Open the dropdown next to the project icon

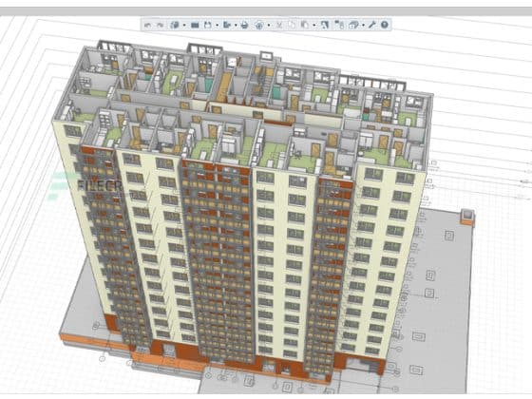184,25
